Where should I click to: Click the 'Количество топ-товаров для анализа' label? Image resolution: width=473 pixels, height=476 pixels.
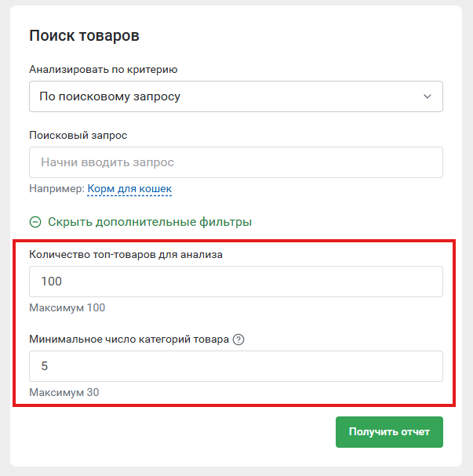(126, 254)
